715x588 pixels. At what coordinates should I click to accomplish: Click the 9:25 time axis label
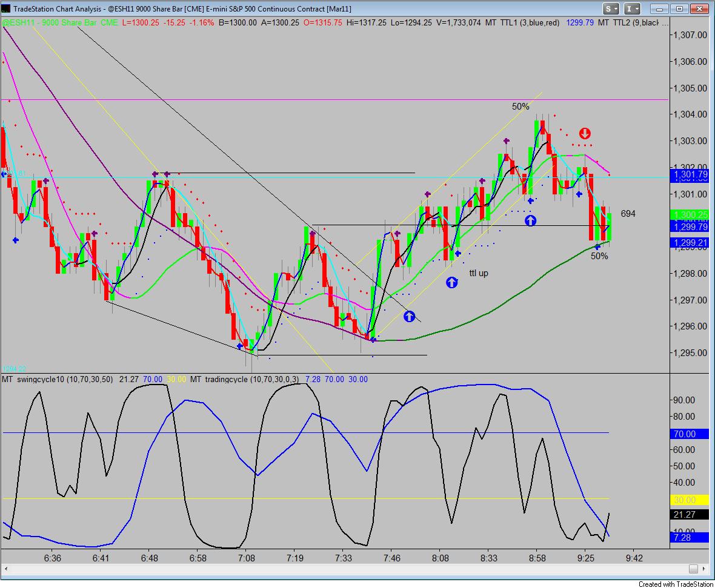(585, 558)
